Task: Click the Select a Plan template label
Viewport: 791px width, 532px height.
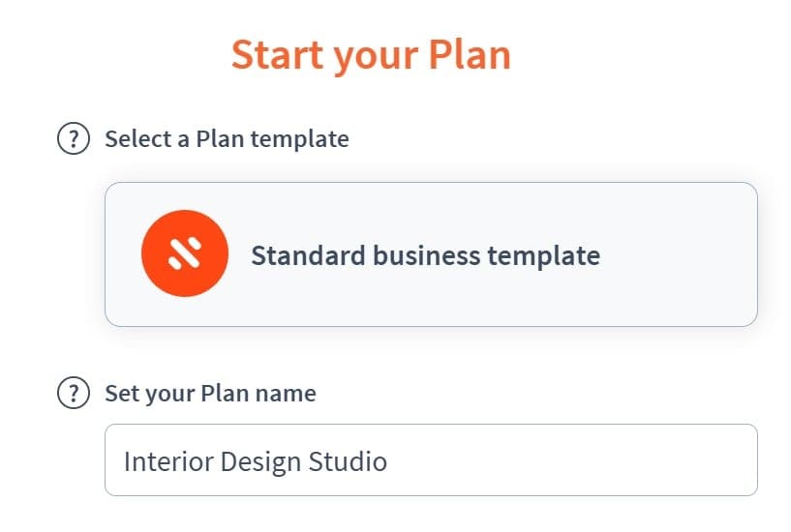Action: (227, 139)
